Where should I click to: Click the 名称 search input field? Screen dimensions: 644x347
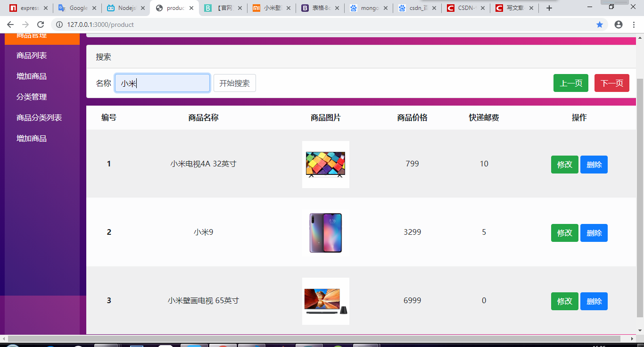click(x=162, y=83)
